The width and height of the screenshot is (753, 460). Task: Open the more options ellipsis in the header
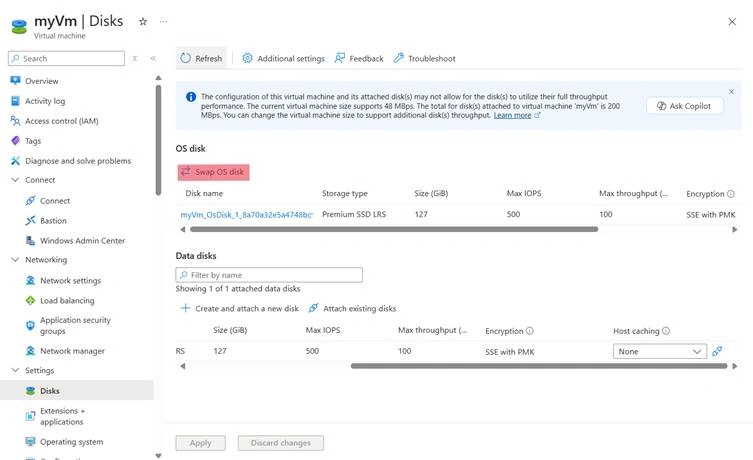[163, 22]
